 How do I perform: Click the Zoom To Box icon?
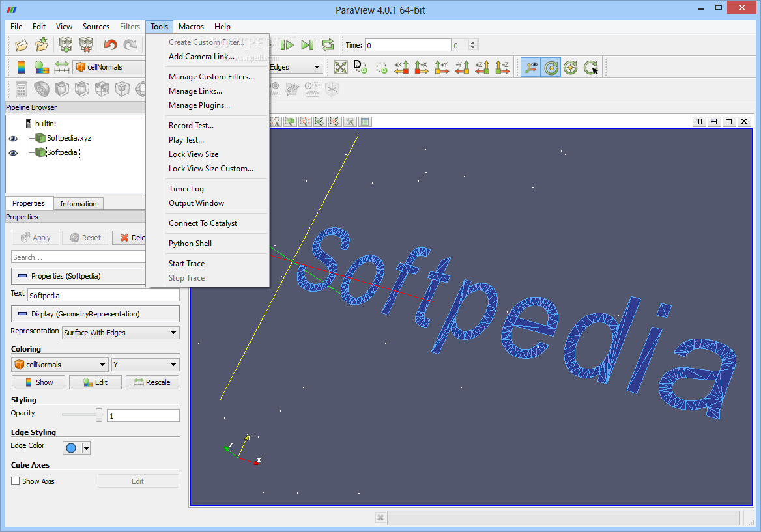pyautogui.click(x=381, y=68)
